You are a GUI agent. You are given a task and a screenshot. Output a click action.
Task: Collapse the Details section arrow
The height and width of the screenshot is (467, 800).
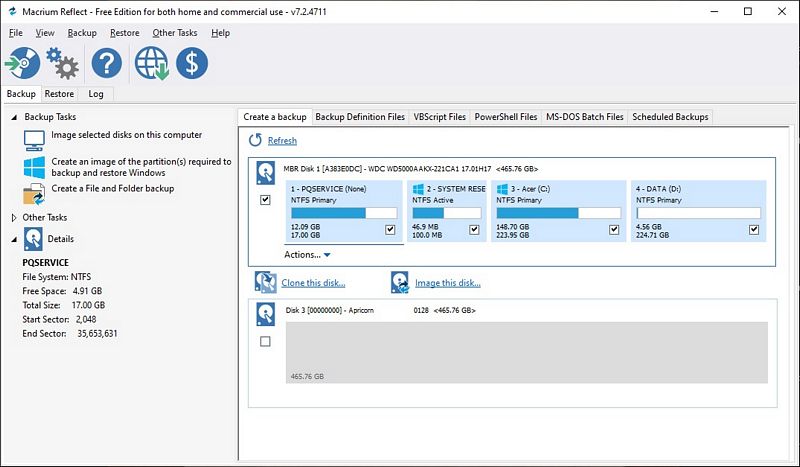[14, 239]
